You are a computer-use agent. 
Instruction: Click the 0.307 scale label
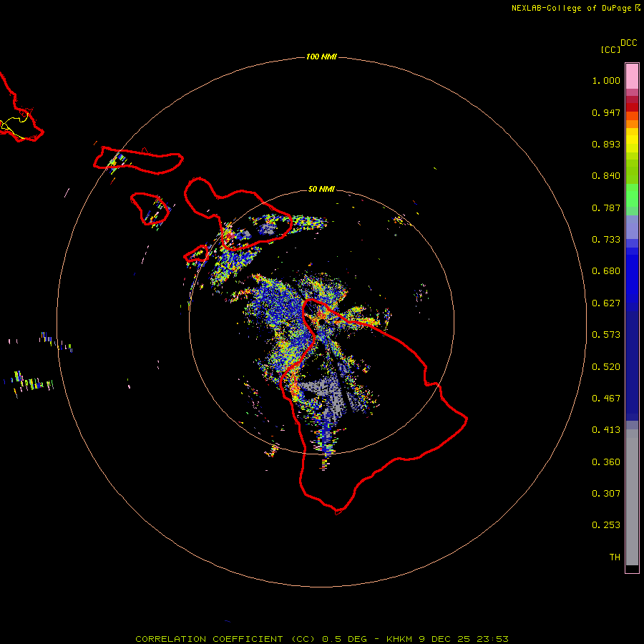click(x=606, y=494)
